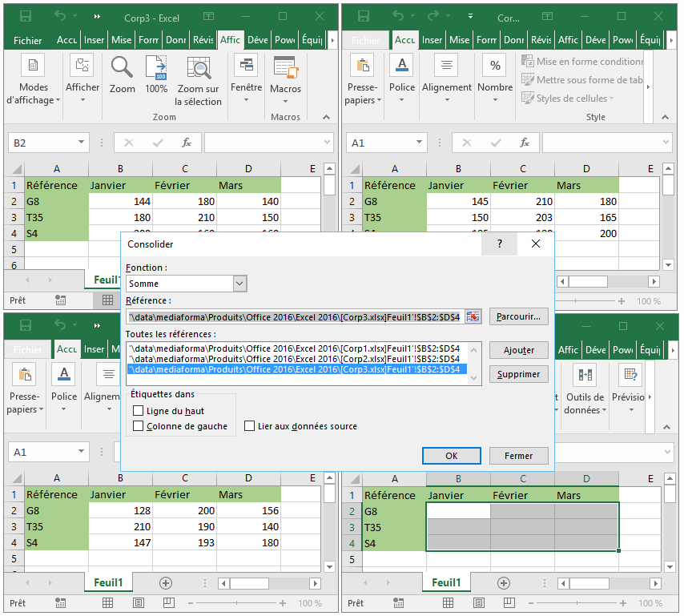Open the Fichier tab in Corp3 window
This screenshot has height=616, width=684.
28,40
